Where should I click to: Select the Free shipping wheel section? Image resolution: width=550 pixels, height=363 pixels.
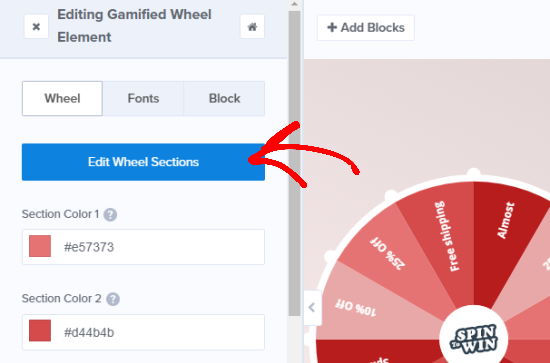click(445, 236)
